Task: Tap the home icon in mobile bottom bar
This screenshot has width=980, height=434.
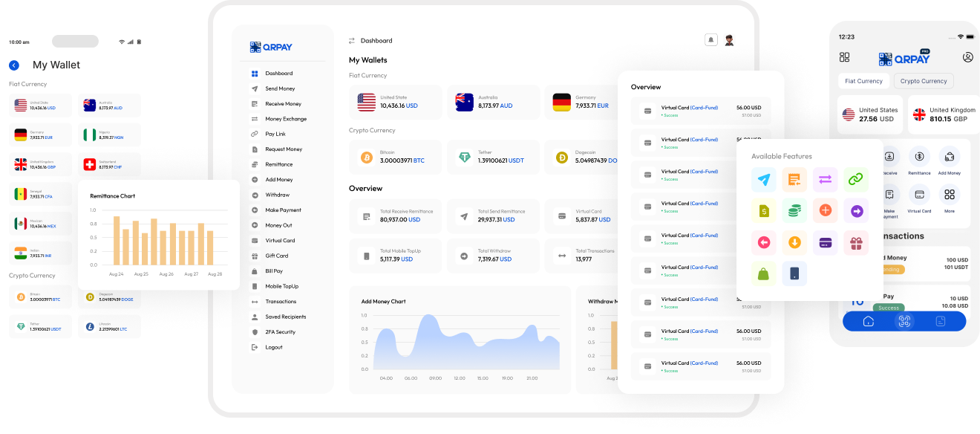Action: coord(868,321)
